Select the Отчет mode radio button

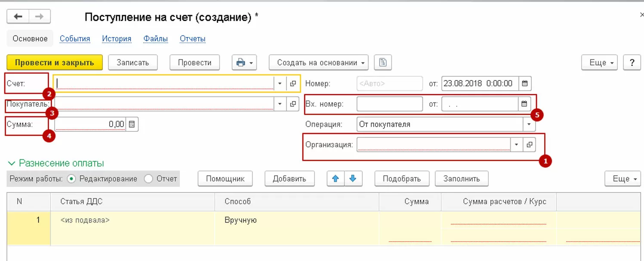[148, 179]
